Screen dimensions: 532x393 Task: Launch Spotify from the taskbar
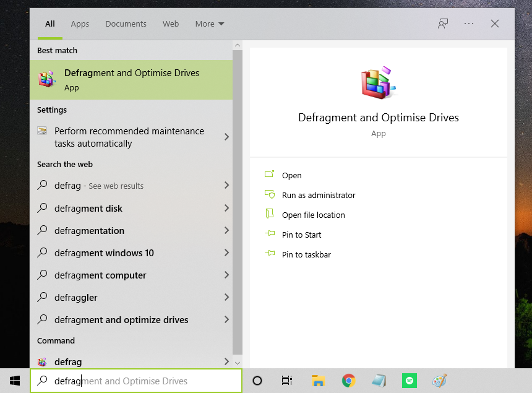click(x=409, y=381)
